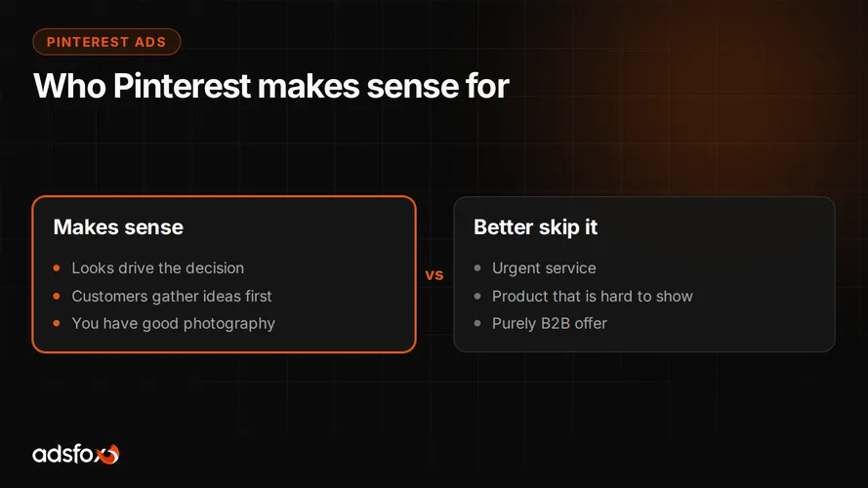Click orange bullet beside "Customers gather ideas first"

tap(57, 296)
